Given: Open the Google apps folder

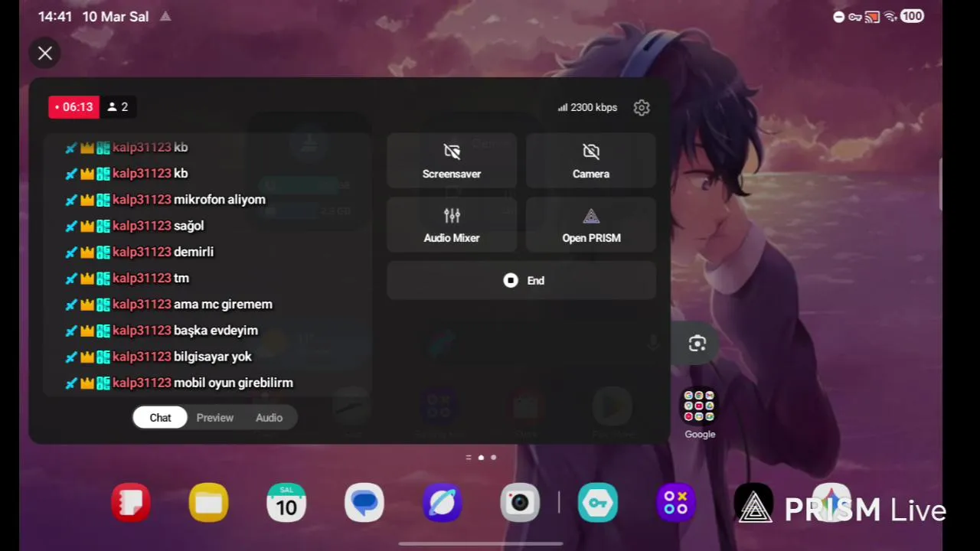Looking at the screenshot, I should click(699, 407).
